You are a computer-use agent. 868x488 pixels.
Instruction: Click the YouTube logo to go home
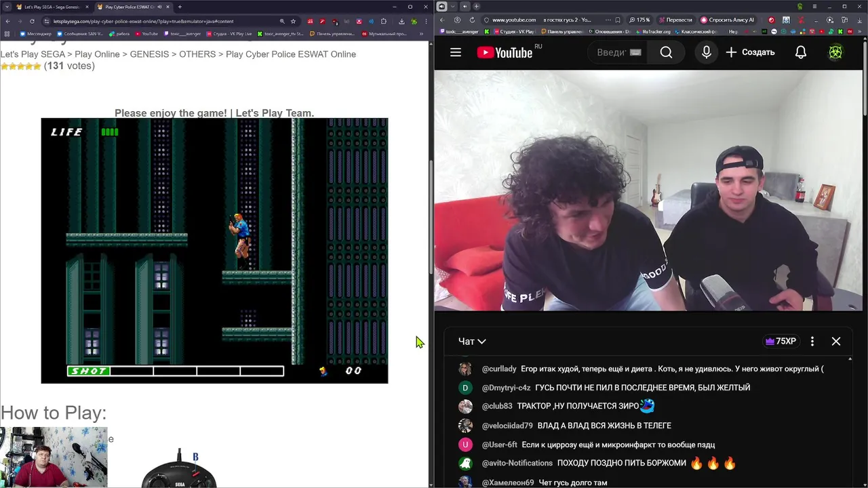[x=505, y=52]
